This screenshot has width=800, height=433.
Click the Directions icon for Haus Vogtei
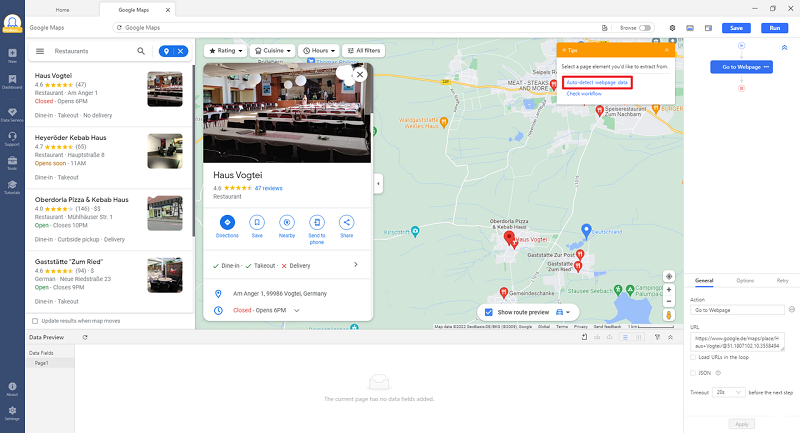[x=227, y=222]
